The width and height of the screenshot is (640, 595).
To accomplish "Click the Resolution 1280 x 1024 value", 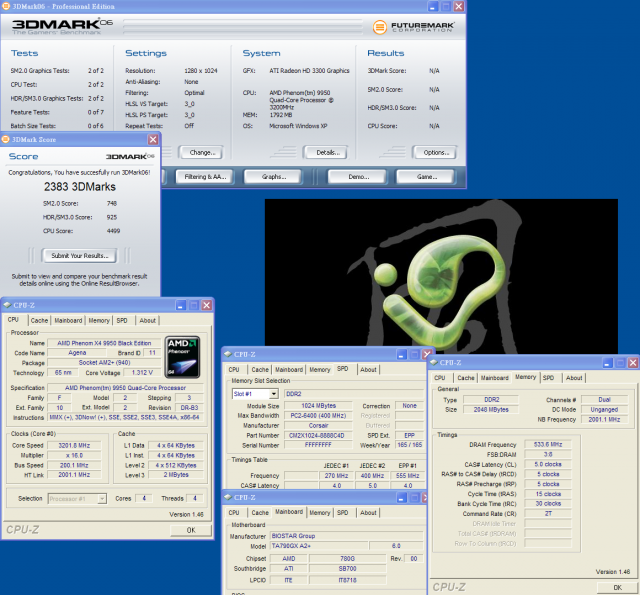I will [x=201, y=71].
